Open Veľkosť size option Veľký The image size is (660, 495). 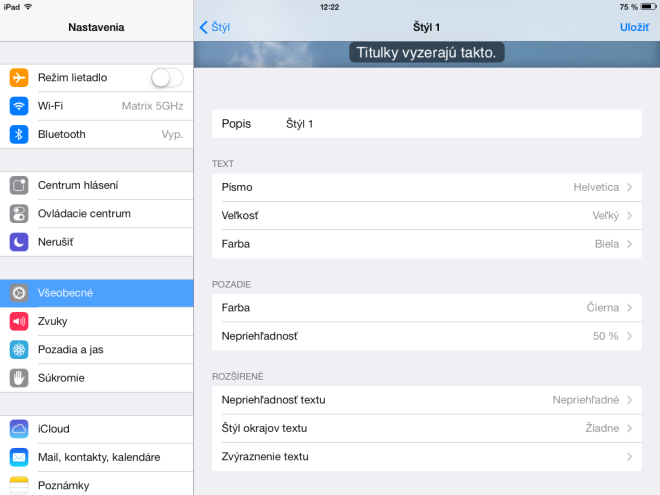pyautogui.click(x=427, y=216)
